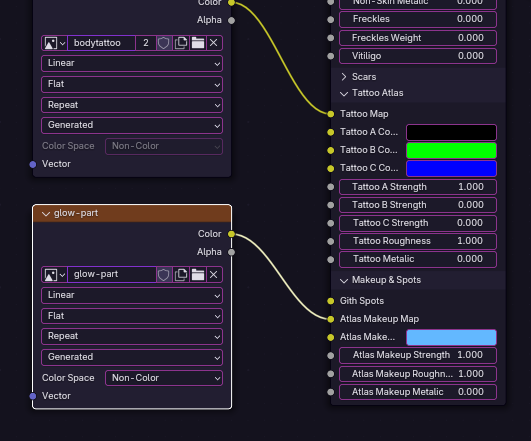This screenshot has width=531, height=441.
Task: Unlink the glow-part image
Action: pos(214,275)
